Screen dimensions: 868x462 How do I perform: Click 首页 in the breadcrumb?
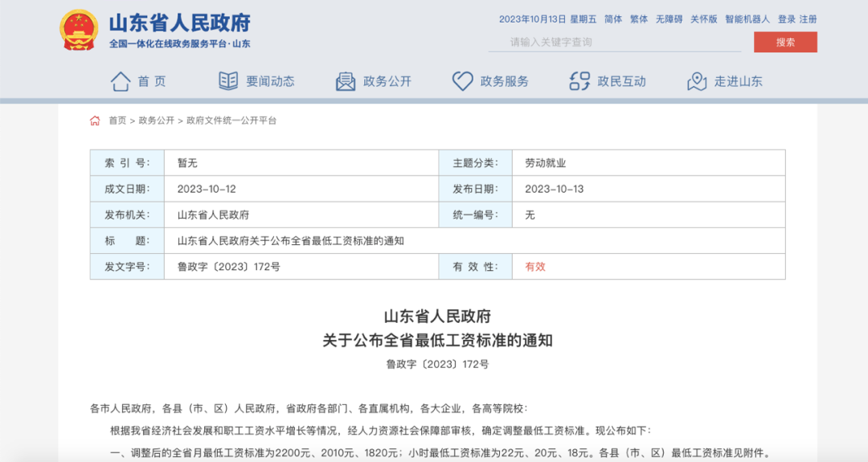tap(117, 121)
